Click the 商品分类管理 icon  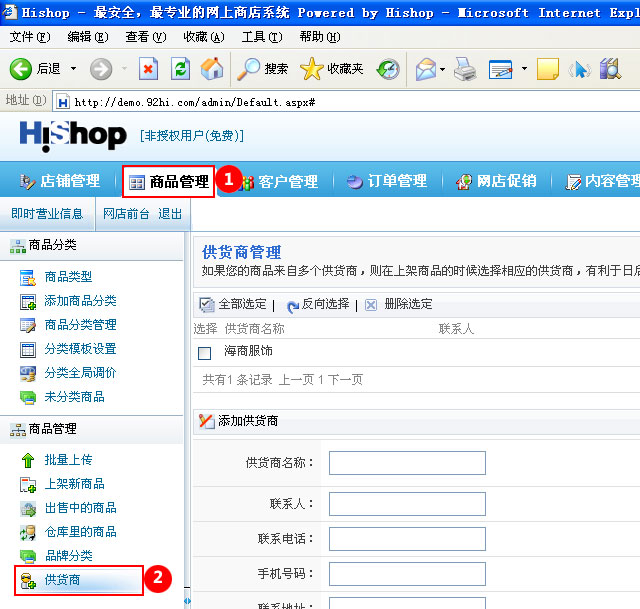pyautogui.click(x=28, y=325)
